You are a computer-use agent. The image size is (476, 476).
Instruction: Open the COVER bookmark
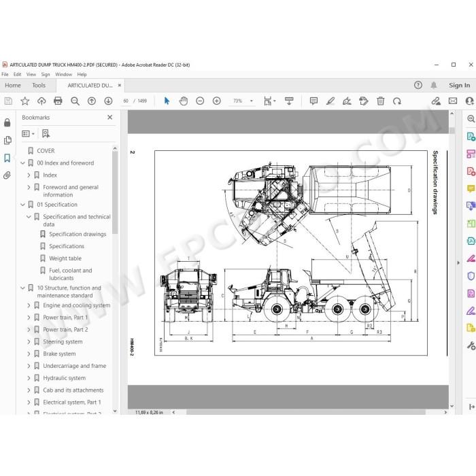[x=46, y=151]
